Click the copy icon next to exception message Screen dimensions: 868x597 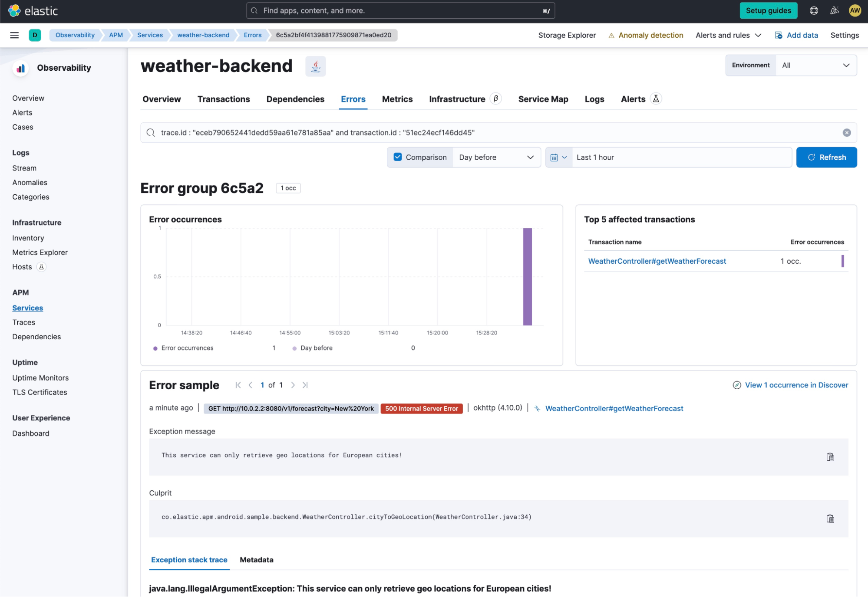[830, 457]
